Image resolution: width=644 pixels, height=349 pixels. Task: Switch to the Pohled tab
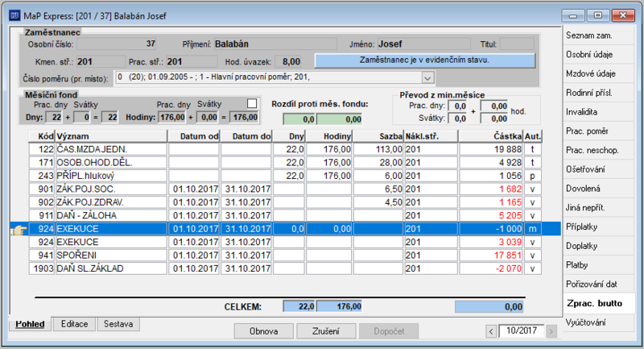30,324
